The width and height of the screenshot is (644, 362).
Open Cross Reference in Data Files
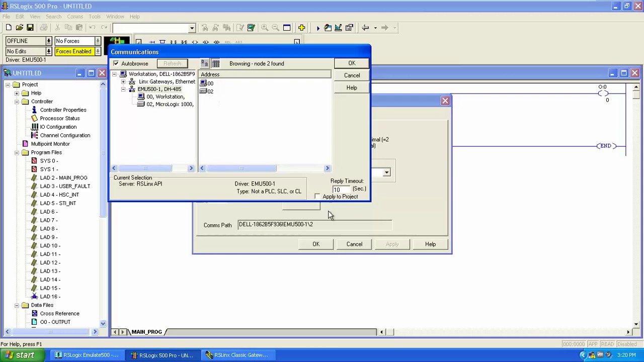(x=59, y=313)
